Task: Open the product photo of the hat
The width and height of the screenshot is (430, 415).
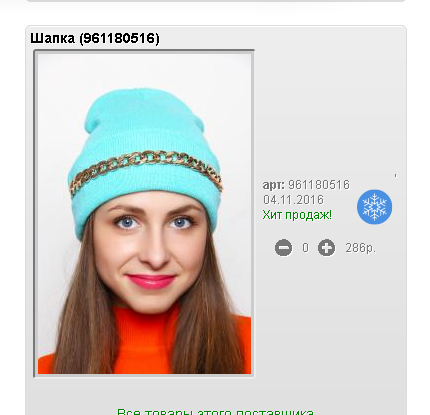Action: (x=144, y=213)
